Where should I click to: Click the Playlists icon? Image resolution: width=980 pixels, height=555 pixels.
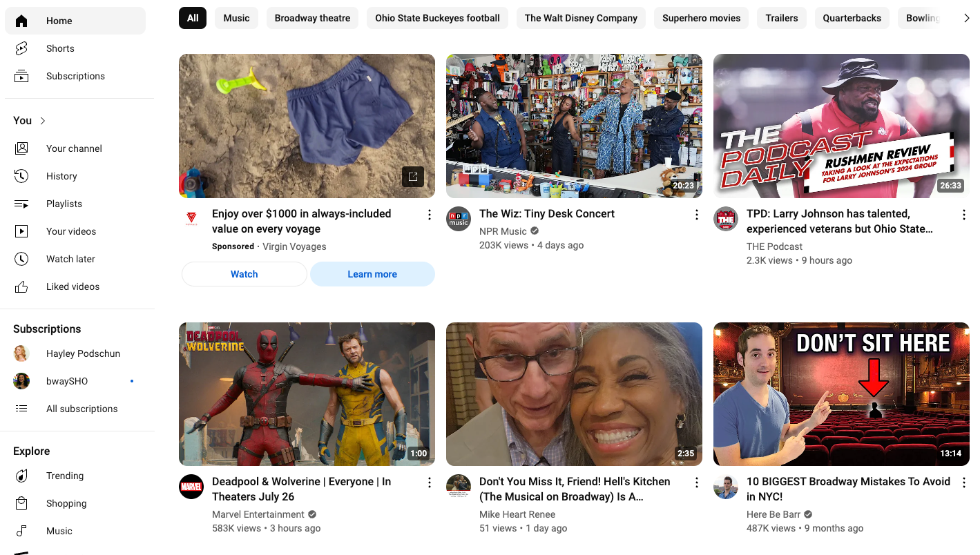(x=21, y=204)
